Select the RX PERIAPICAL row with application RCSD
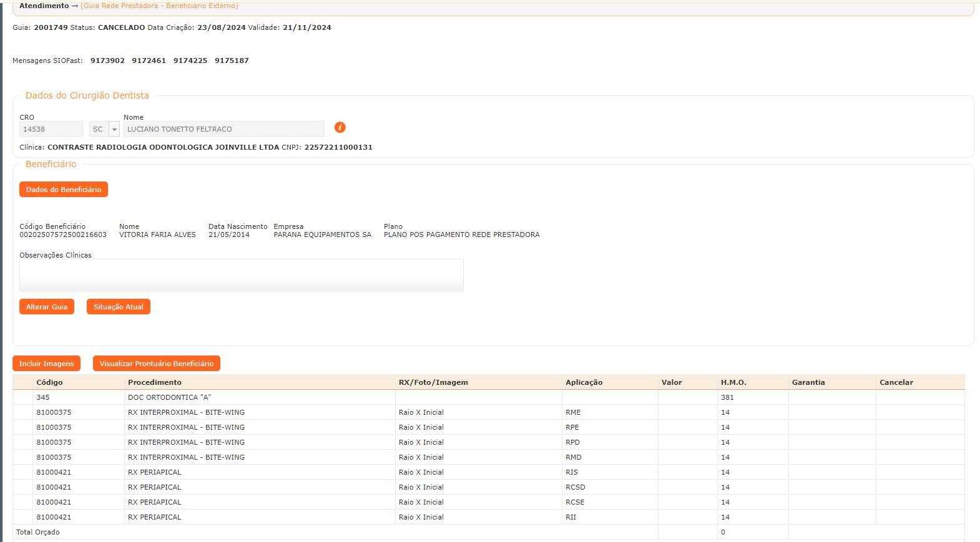Image resolution: width=980 pixels, height=542 pixels. coord(155,487)
